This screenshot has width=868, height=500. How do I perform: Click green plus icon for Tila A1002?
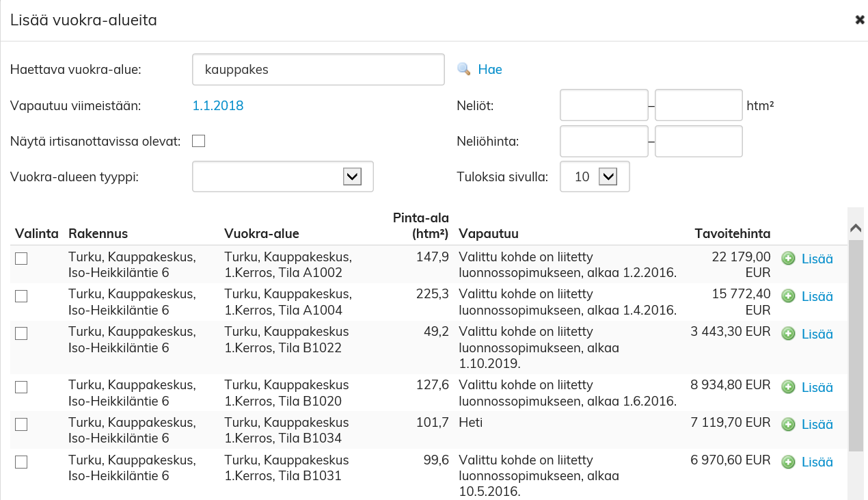(x=788, y=259)
